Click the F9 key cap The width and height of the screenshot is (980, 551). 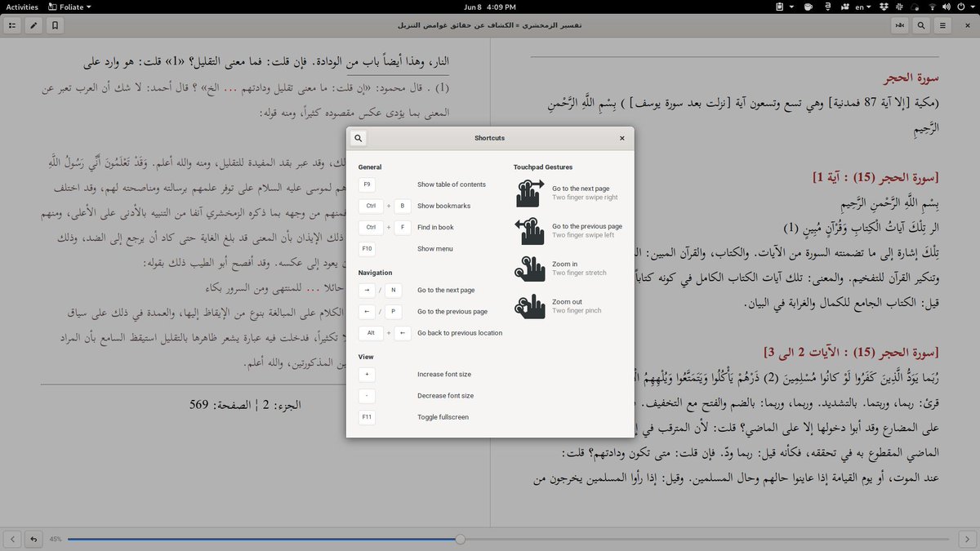367,184
